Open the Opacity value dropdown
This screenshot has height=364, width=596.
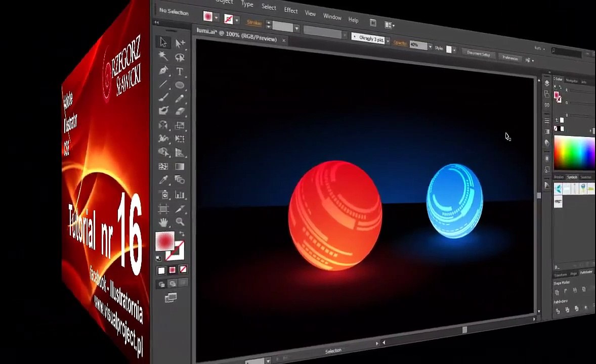pyautogui.click(x=430, y=47)
